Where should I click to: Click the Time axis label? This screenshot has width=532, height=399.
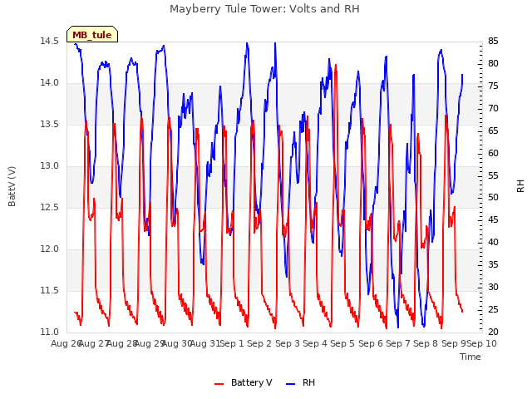click(x=470, y=357)
